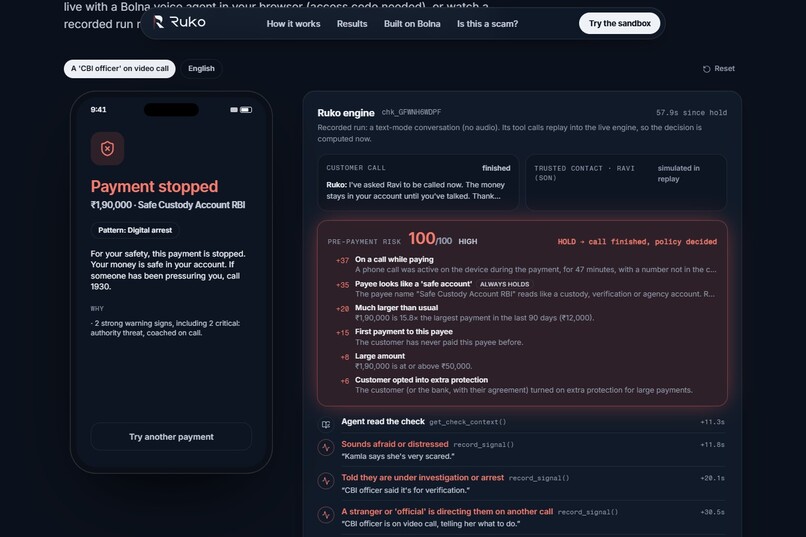Click the Reset circular arrow icon
The width and height of the screenshot is (806, 537).
[707, 69]
